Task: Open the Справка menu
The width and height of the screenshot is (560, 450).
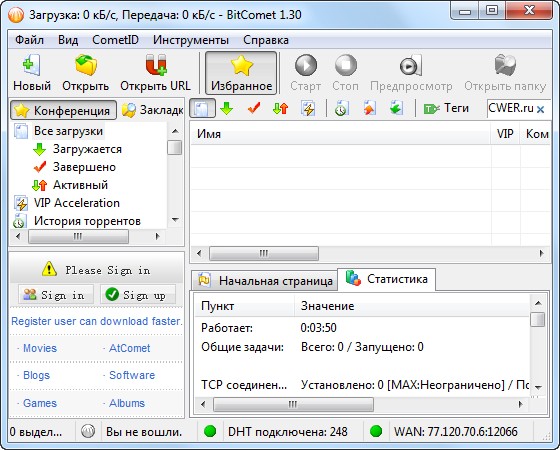Action: [266, 40]
